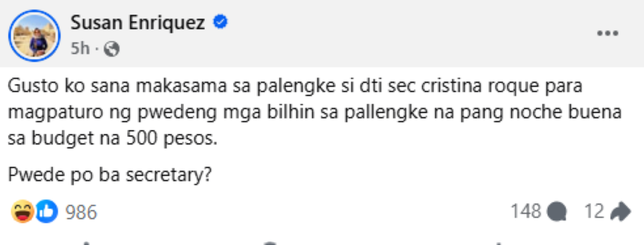Click the blue verified badge
The image size is (644, 245).
point(220,23)
